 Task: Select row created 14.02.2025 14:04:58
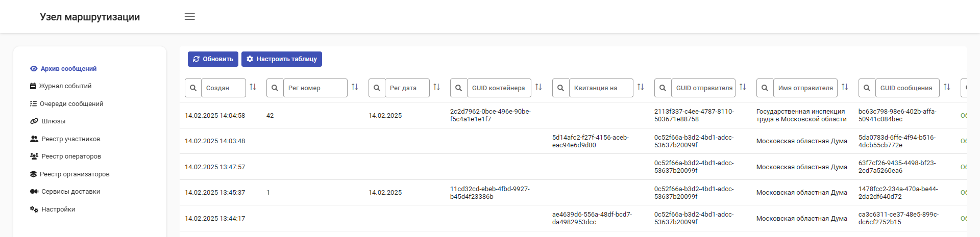click(x=573, y=115)
